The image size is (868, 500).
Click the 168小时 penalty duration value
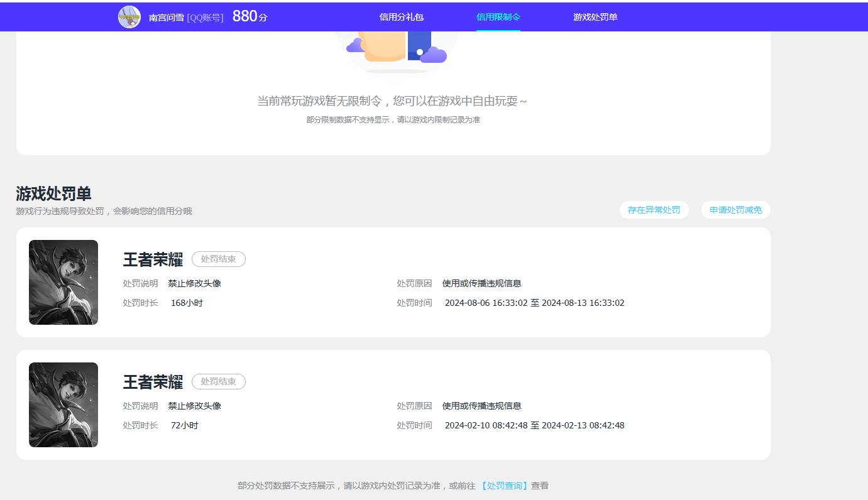click(186, 303)
